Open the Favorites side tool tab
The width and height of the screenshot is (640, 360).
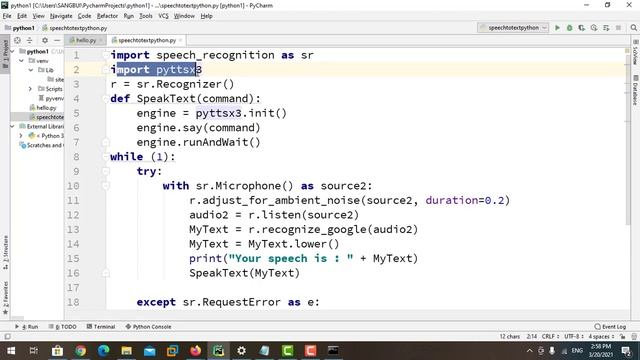point(5,298)
